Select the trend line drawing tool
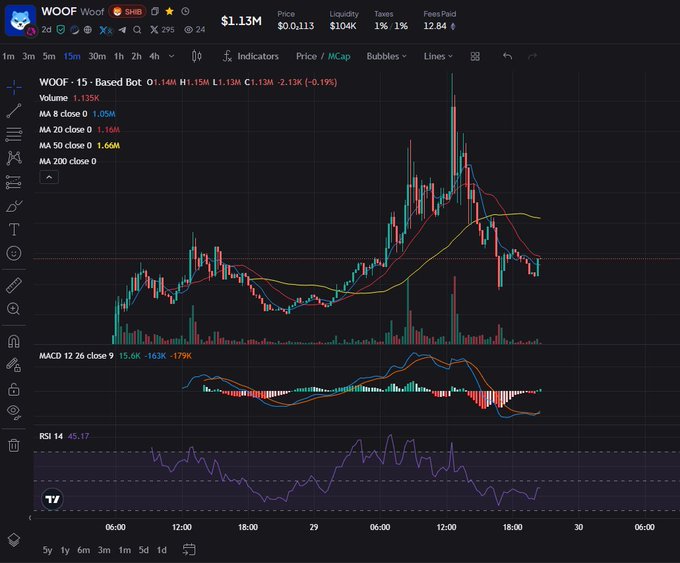This screenshot has height=563, width=680. 14,111
